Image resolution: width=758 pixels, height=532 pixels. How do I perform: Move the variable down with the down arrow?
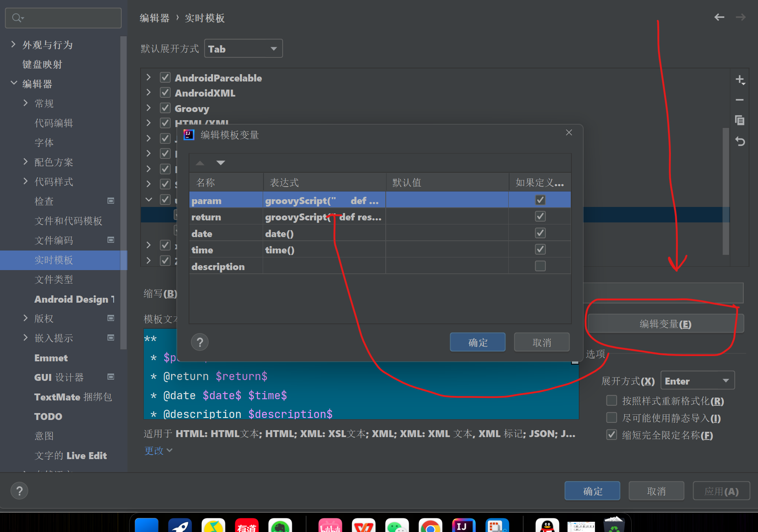click(x=221, y=163)
